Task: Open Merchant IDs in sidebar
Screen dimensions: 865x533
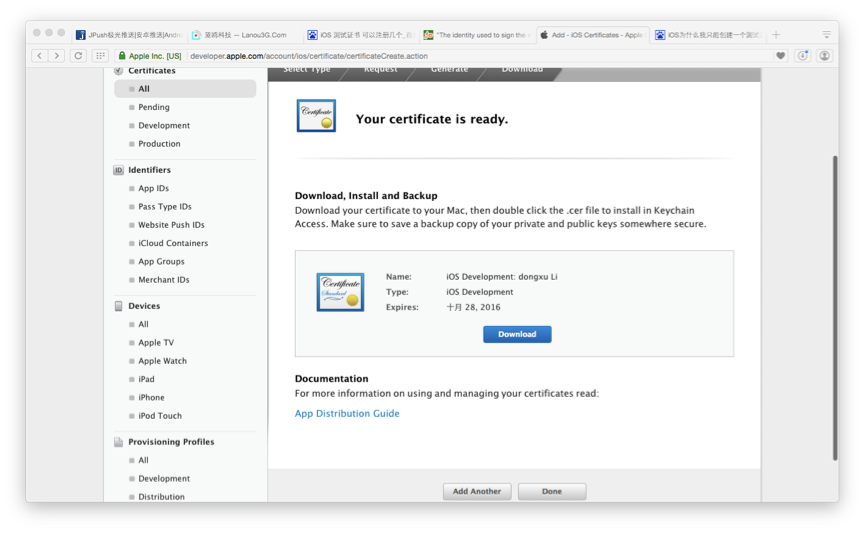Action: tap(163, 280)
